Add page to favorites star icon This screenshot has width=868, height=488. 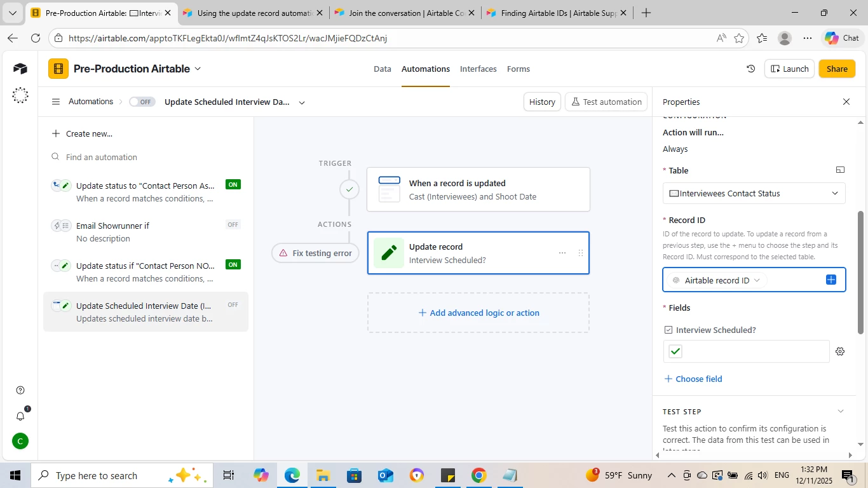[739, 38]
